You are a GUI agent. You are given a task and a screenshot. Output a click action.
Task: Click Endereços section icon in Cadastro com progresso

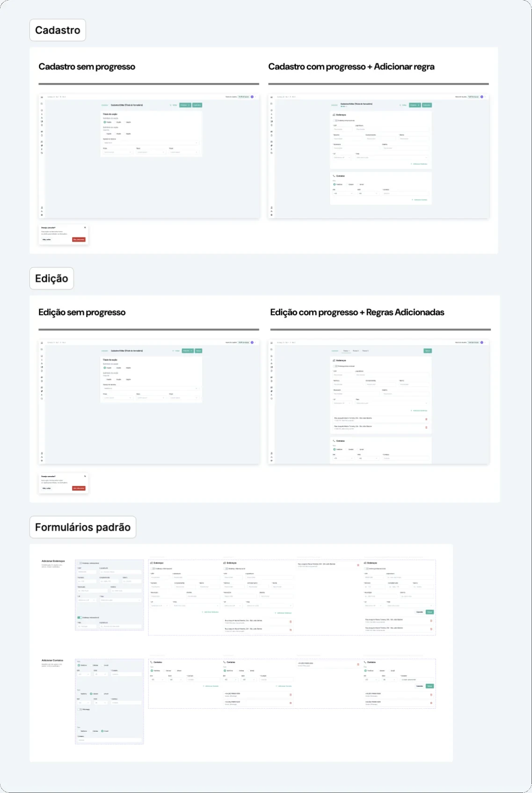click(x=334, y=115)
